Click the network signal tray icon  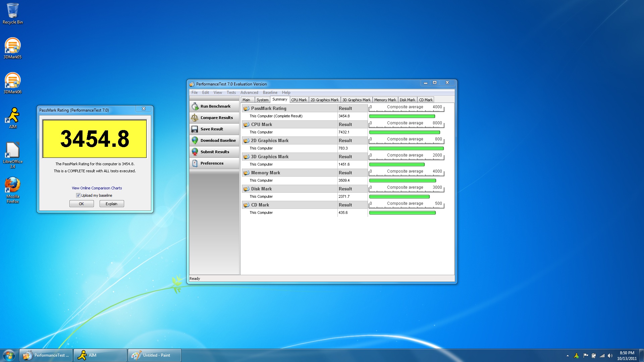point(602,356)
